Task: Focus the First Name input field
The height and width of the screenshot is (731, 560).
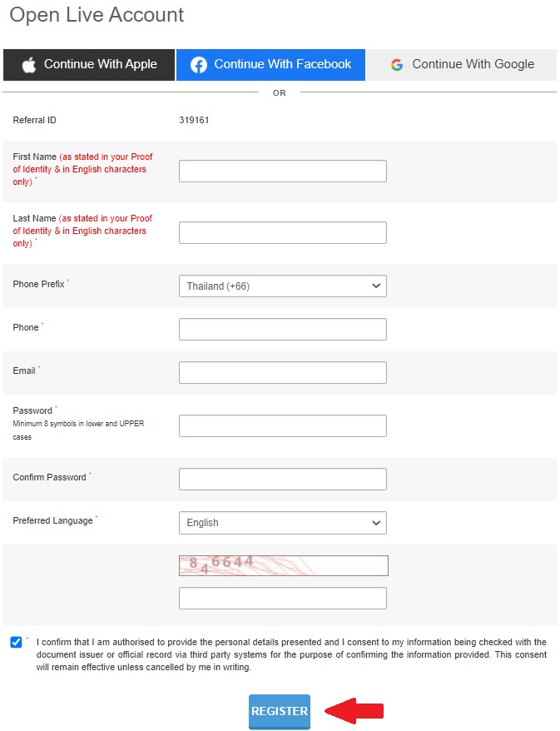Action: coord(283,172)
